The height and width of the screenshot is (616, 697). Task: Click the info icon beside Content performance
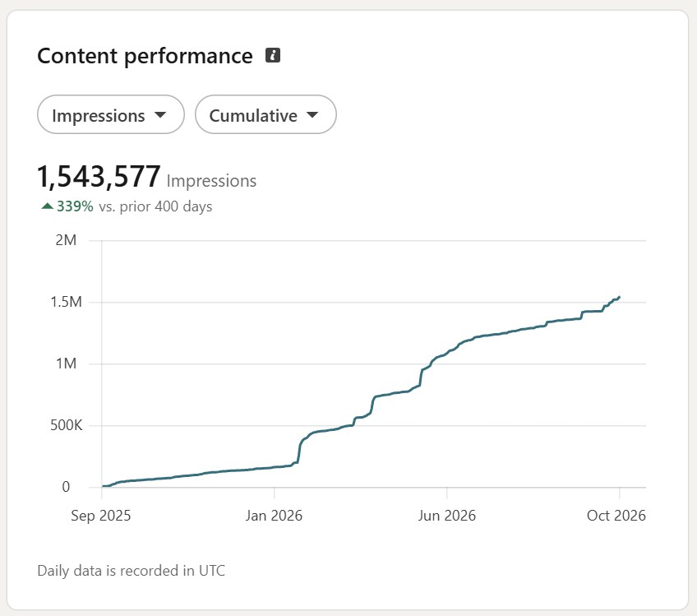(273, 55)
